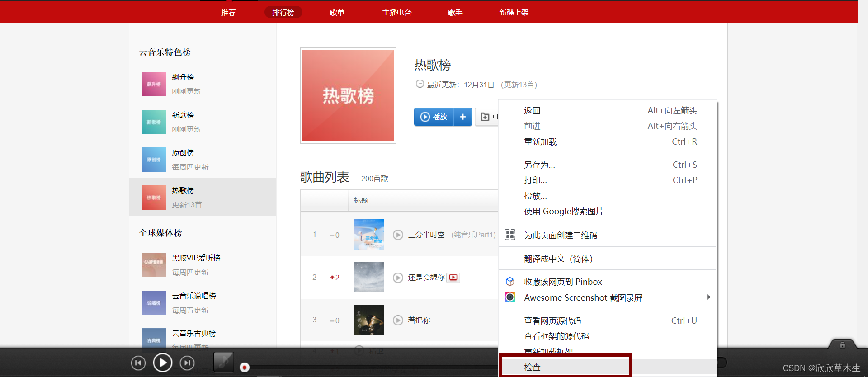Open the 原创榜 chart icon

coord(154,160)
